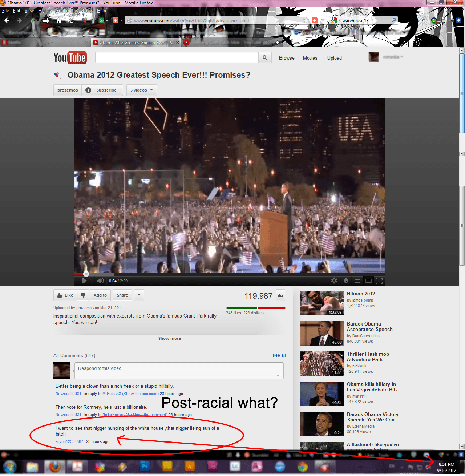Open the address bar history dropdown arrow
The height and width of the screenshot is (476, 465).
point(323,21)
